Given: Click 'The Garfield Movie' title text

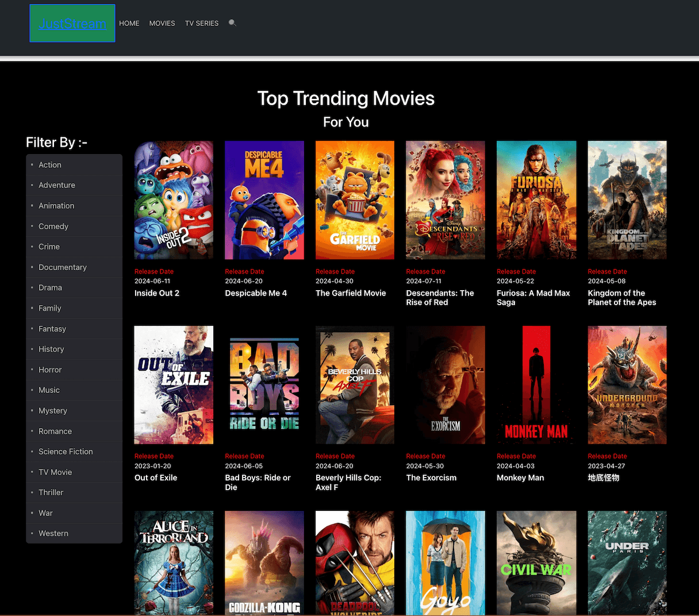Looking at the screenshot, I should [351, 293].
